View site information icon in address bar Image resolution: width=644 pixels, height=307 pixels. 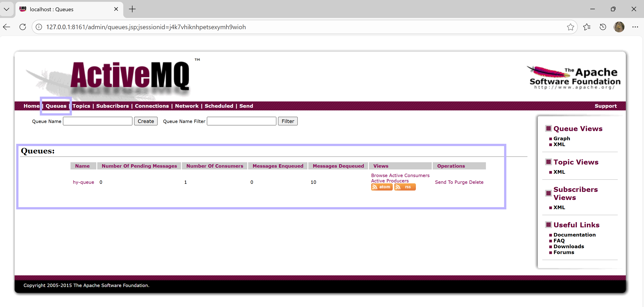coord(39,27)
